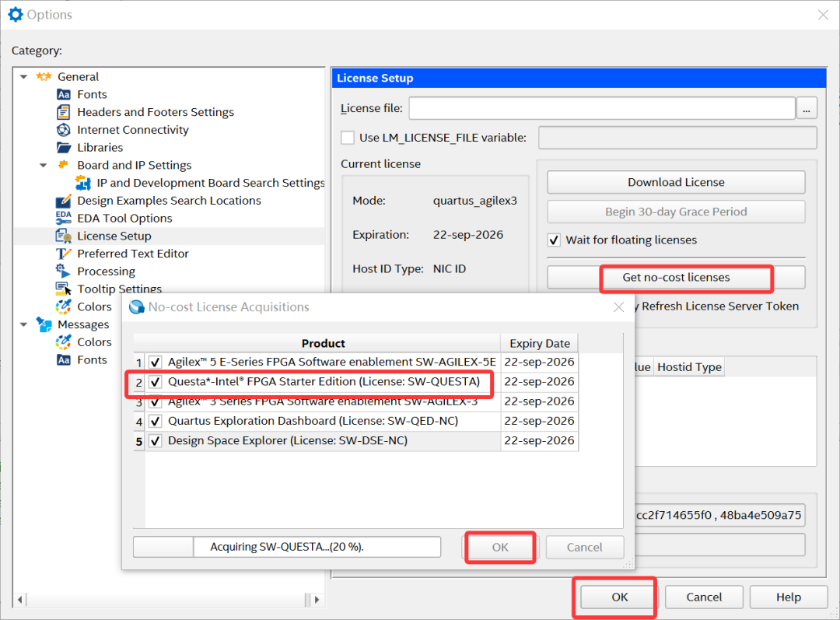Collapse the General category tree
The height and width of the screenshot is (620, 840).
pos(23,77)
